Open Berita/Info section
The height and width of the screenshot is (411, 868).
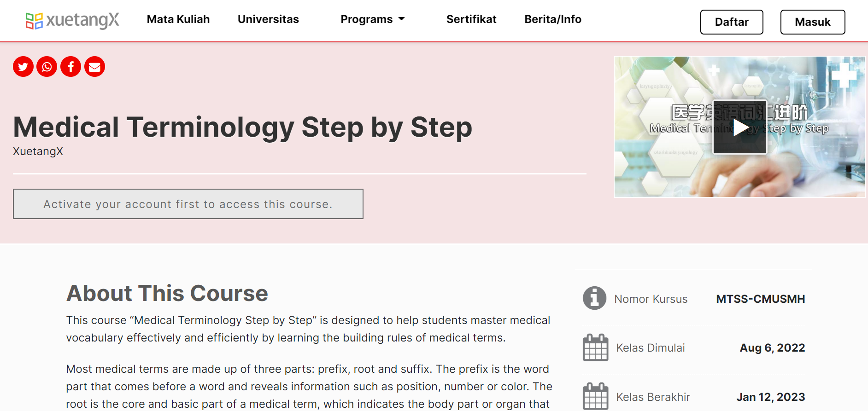(553, 19)
